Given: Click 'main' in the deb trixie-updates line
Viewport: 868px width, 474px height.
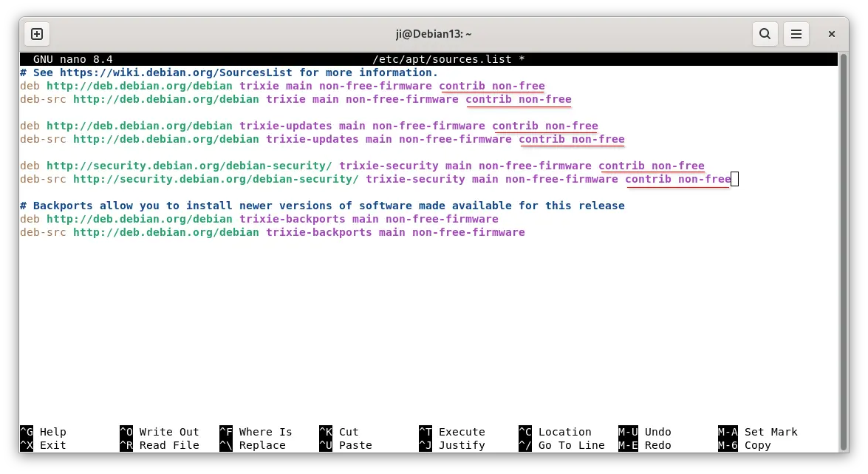Looking at the screenshot, I should [352, 126].
